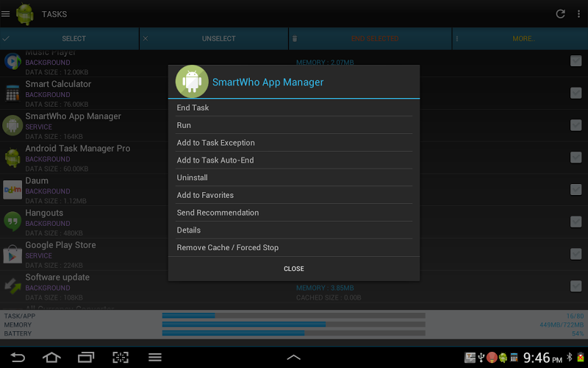
Task: Tap the calculator notification icon
Action: tap(514, 358)
